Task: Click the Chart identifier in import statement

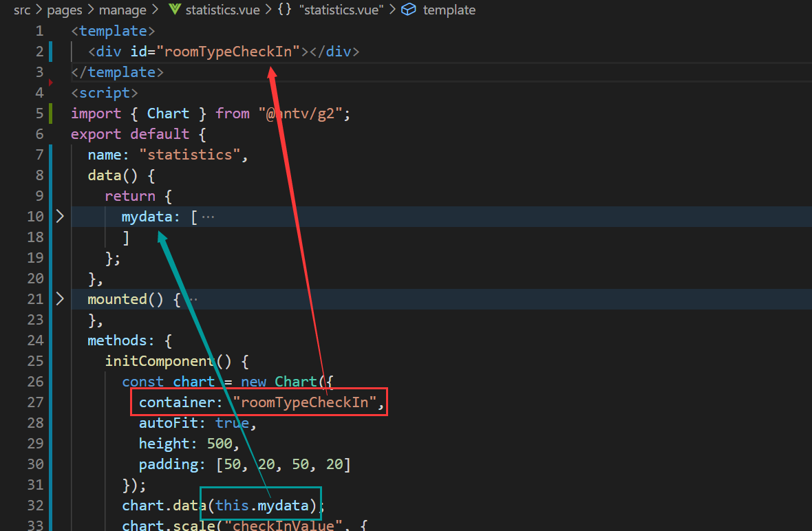Action: pos(169,113)
